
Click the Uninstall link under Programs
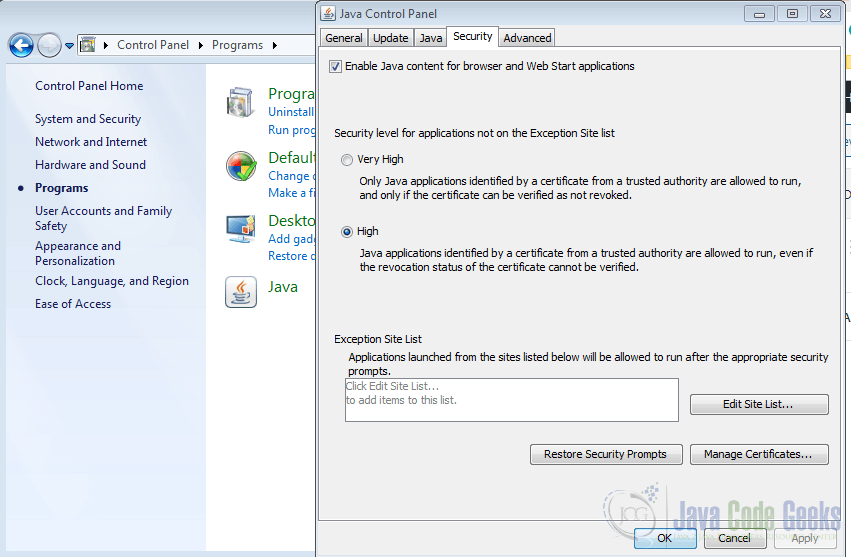click(x=291, y=112)
